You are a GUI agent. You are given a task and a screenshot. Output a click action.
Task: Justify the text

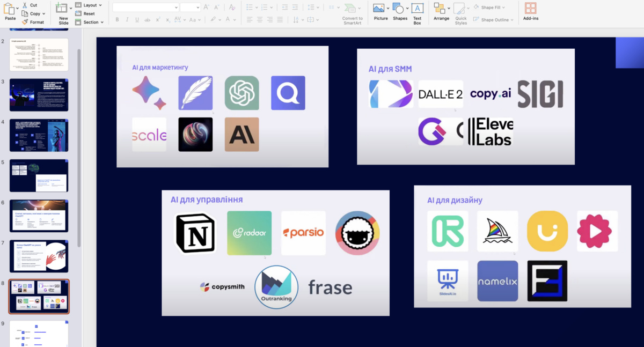click(x=280, y=20)
